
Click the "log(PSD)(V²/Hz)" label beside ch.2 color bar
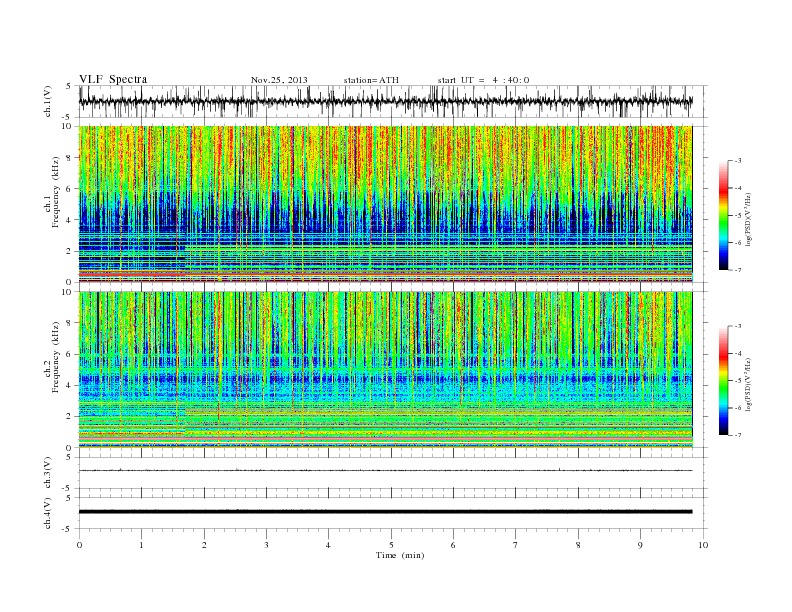pyautogui.click(x=750, y=384)
